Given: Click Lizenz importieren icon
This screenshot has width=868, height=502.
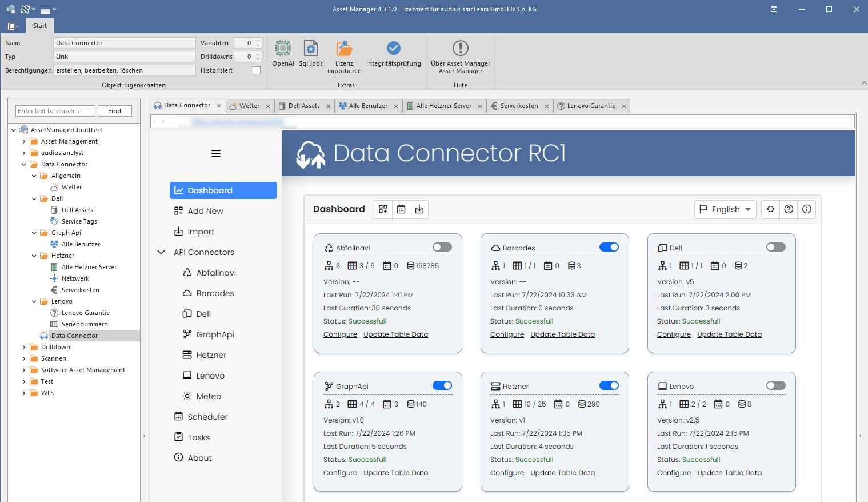Looking at the screenshot, I should (x=344, y=57).
